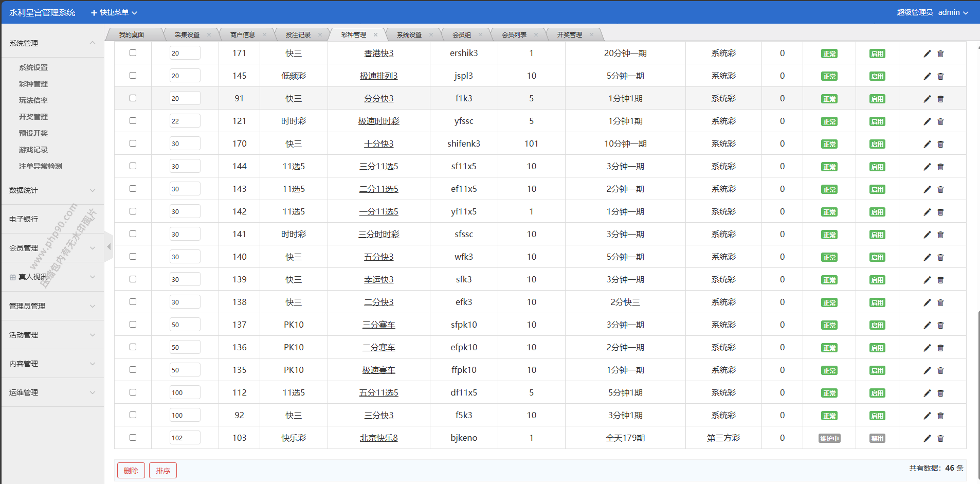The width and height of the screenshot is (980, 484).
Task: Open the 幸运快3 lottery link
Action: tap(378, 279)
